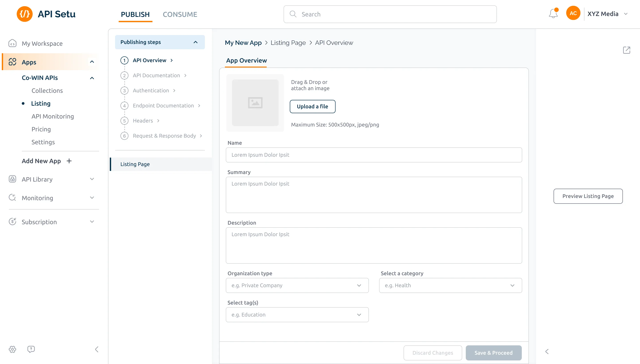
Task: Click the search magnifier icon
Action: [x=293, y=14]
